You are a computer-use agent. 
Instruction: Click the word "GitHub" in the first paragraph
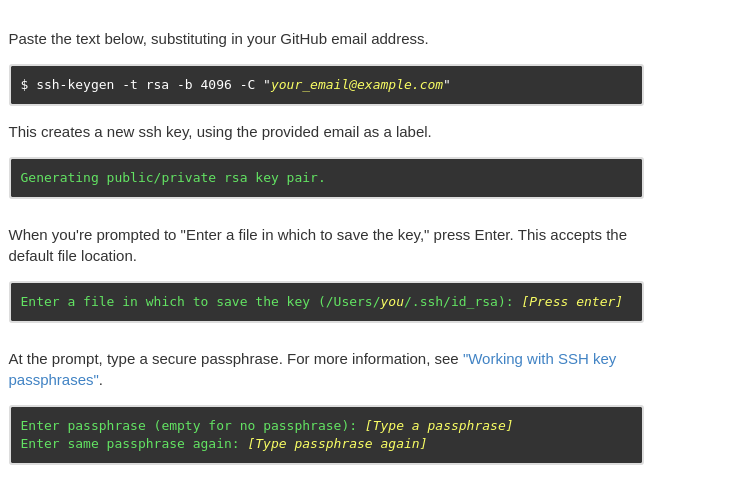coord(303,39)
